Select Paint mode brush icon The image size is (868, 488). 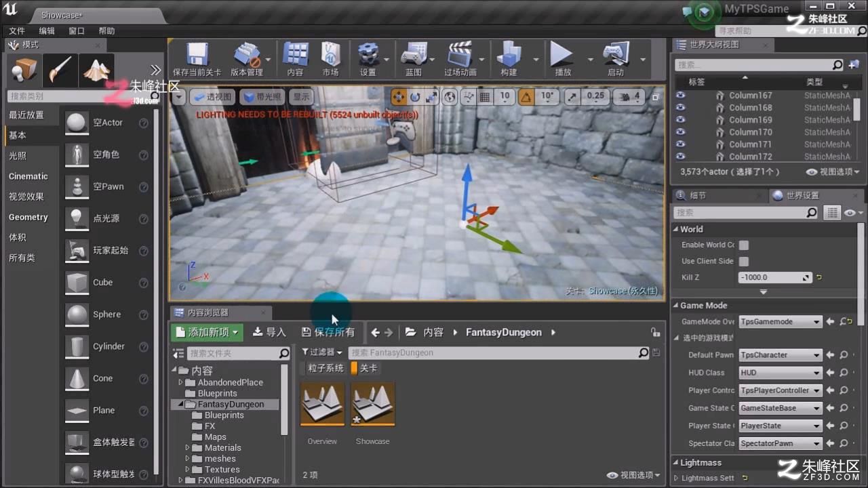coord(60,70)
